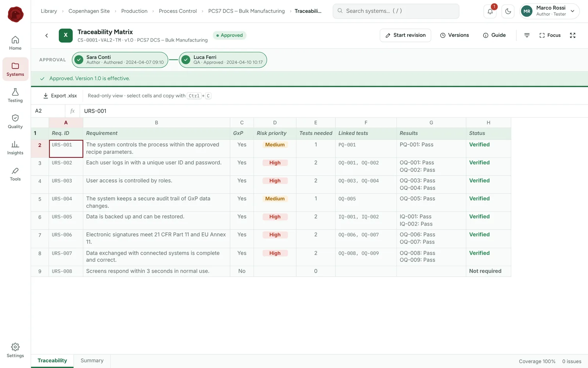The height and width of the screenshot is (368, 588).
Task: Click the fx formula icon
Action: pos(72,111)
